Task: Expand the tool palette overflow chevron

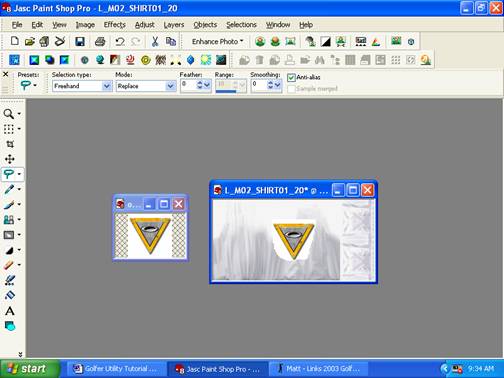Action: click(20, 354)
